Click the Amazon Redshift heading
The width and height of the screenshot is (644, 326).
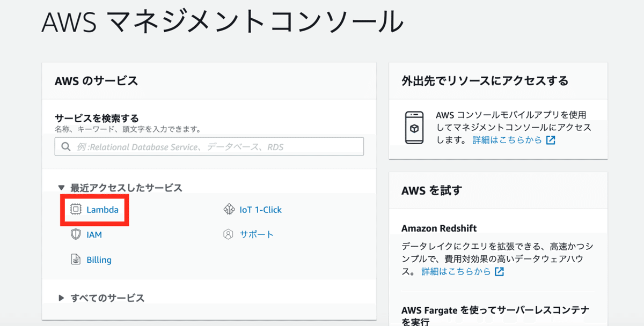(x=439, y=228)
